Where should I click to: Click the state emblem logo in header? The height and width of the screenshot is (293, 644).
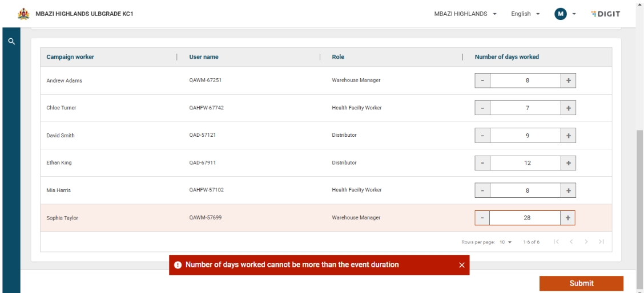click(24, 14)
